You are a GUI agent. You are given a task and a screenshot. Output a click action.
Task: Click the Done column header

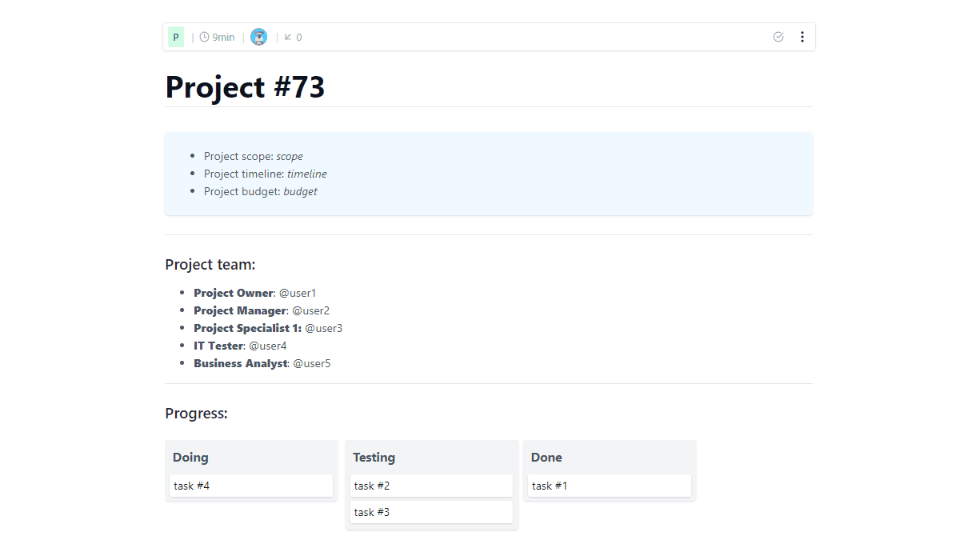point(546,458)
